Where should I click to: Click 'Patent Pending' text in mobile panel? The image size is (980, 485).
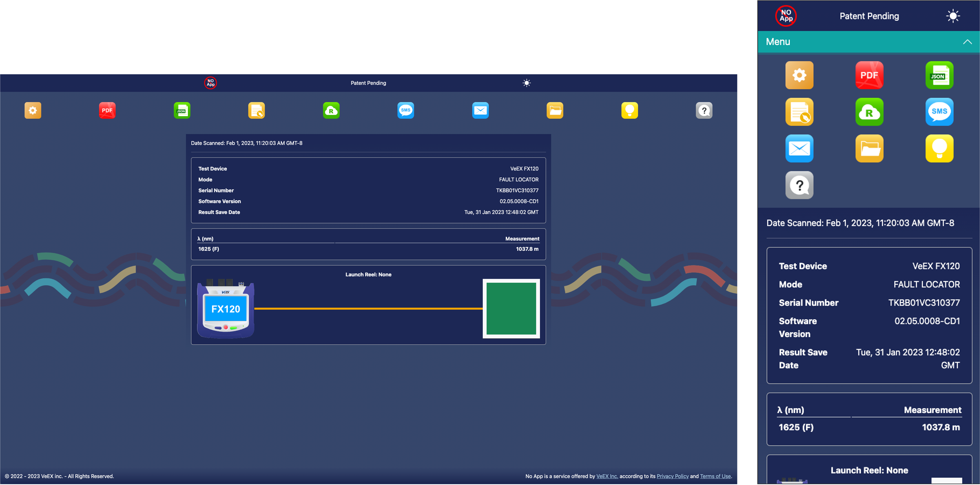click(x=869, y=16)
